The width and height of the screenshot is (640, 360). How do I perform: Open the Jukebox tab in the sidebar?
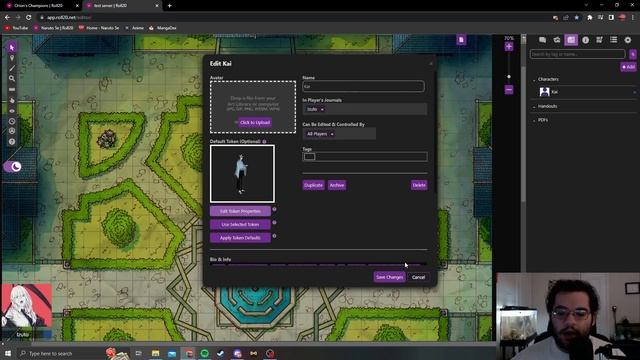pos(599,40)
